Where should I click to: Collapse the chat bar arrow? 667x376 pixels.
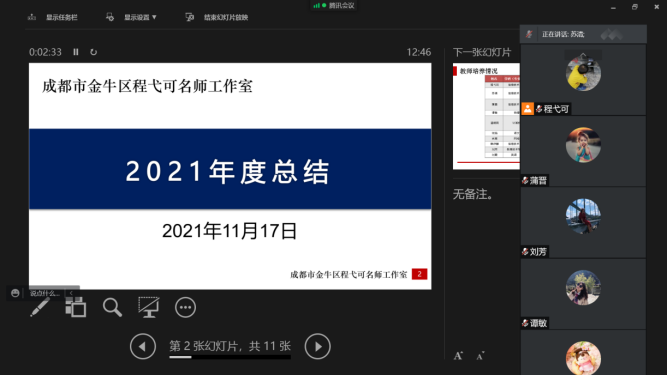[x=71, y=293]
